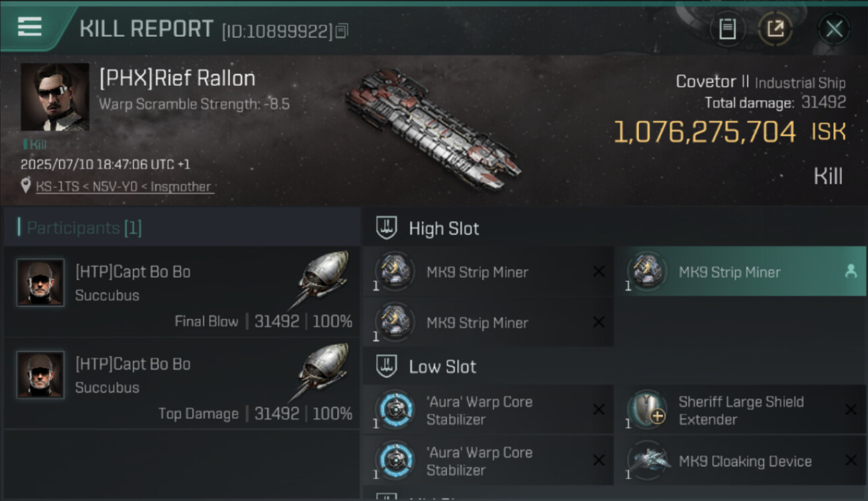Image resolution: width=868 pixels, height=501 pixels.
Task: Click the X beside MK9 Cloaking Device
Action: (x=851, y=460)
